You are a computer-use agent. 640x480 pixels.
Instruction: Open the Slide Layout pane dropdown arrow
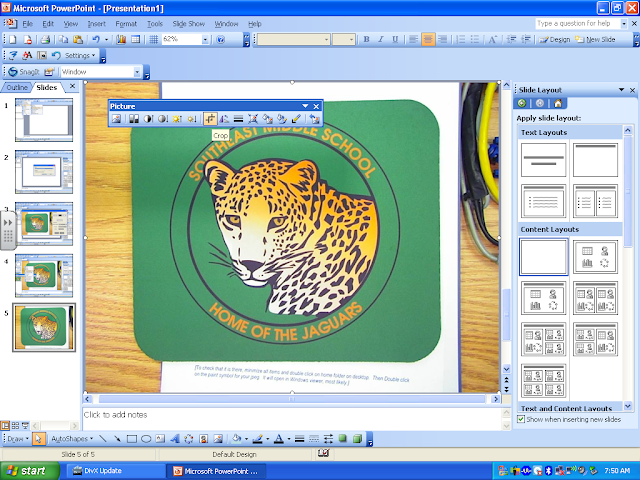point(621,90)
